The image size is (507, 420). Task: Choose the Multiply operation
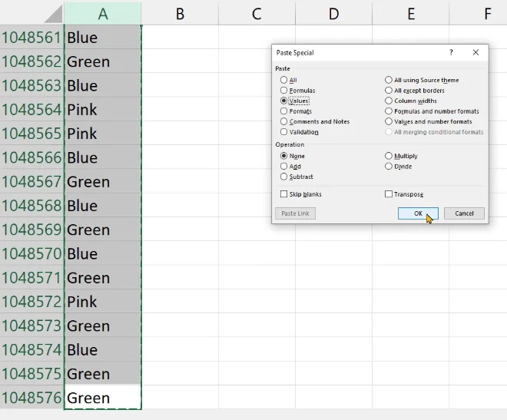click(x=389, y=156)
